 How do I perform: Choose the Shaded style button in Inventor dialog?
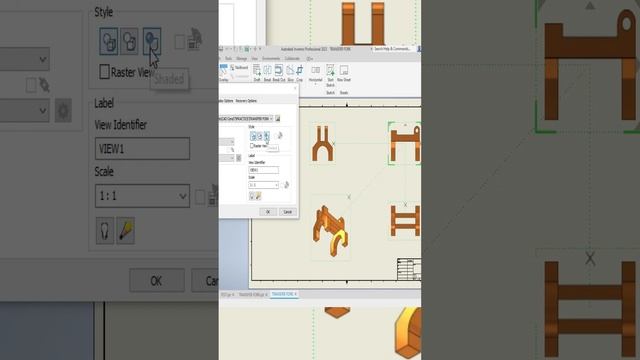(267, 136)
